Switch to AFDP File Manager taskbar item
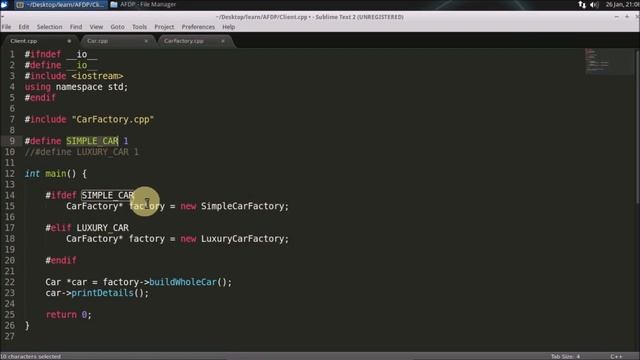Image resolution: width=640 pixels, height=360 pixels. [143, 4]
